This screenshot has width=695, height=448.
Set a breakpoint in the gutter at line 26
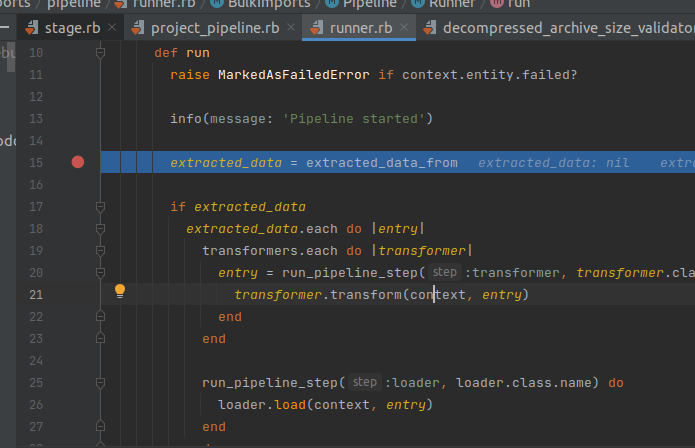tap(78, 404)
